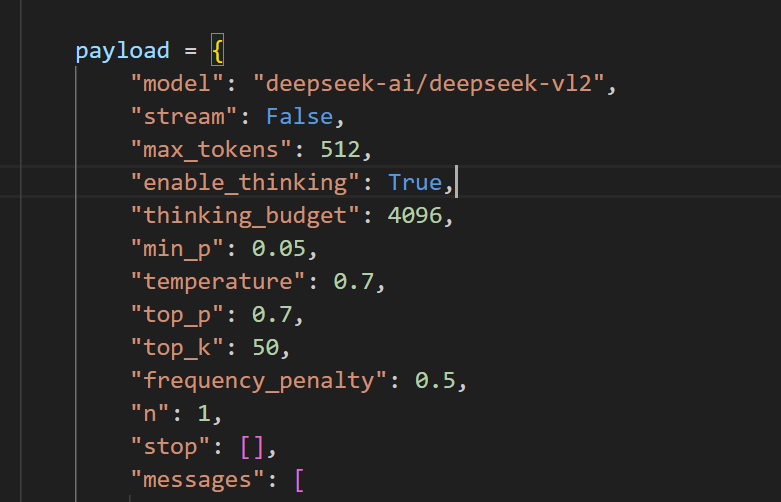This screenshot has height=502, width=781.
Task: Click the "model" key string
Action: (177, 83)
